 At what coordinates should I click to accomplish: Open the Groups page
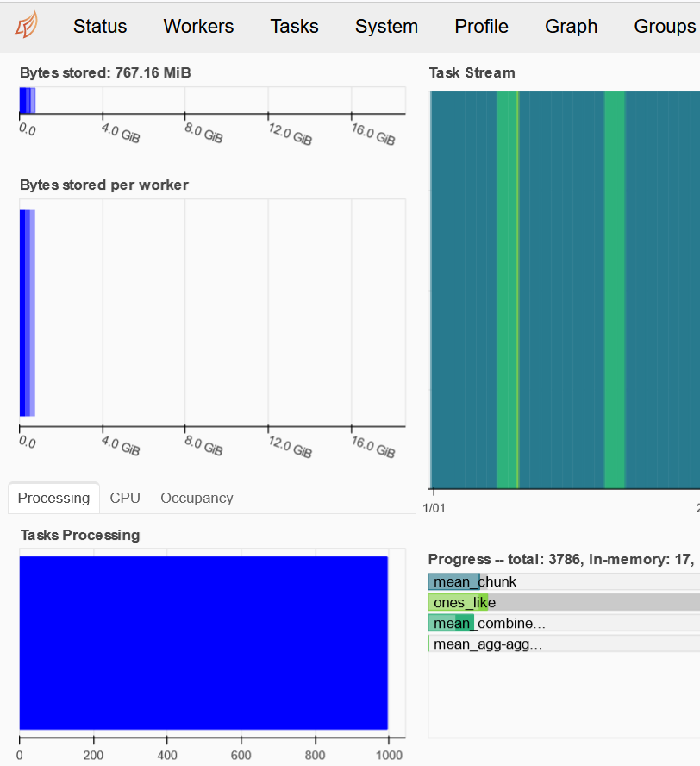coord(665,27)
